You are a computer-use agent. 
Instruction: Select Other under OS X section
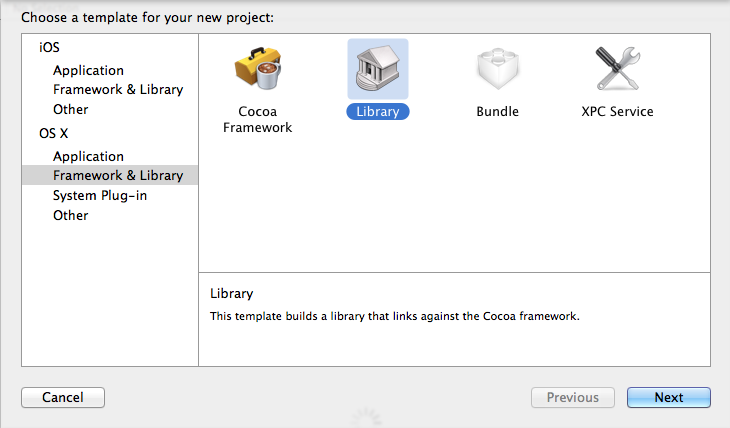click(x=70, y=215)
